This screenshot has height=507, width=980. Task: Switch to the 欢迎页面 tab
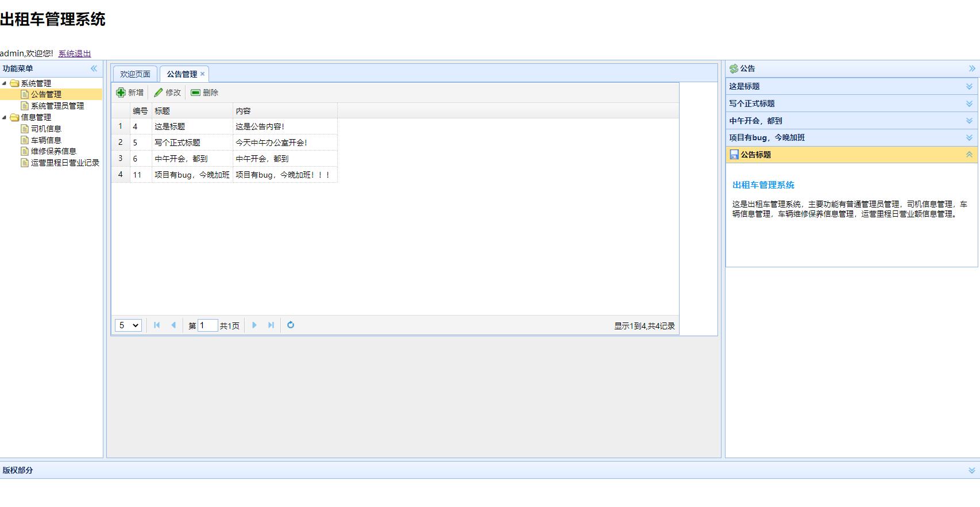135,74
